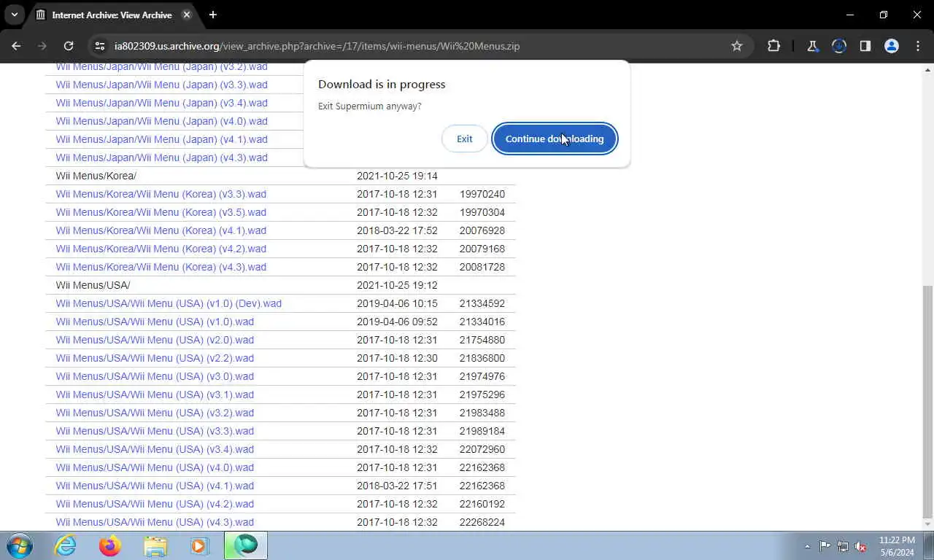
Task: Open the network tray icon
Action: pos(843,546)
